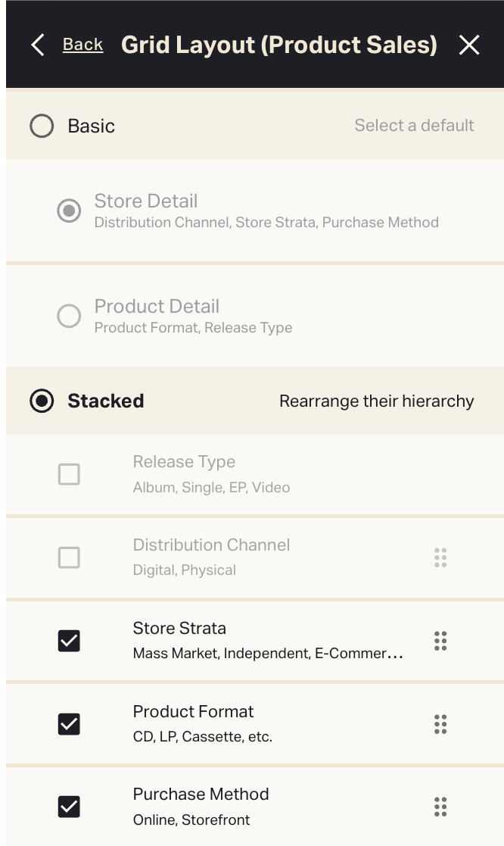Click the Store Strata drag handle
The height and width of the screenshot is (846, 504).
(x=440, y=641)
